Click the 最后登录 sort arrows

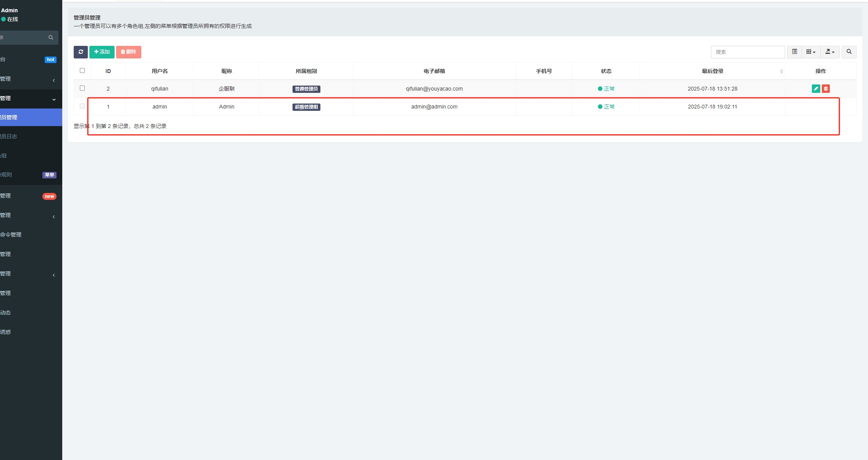coord(781,71)
